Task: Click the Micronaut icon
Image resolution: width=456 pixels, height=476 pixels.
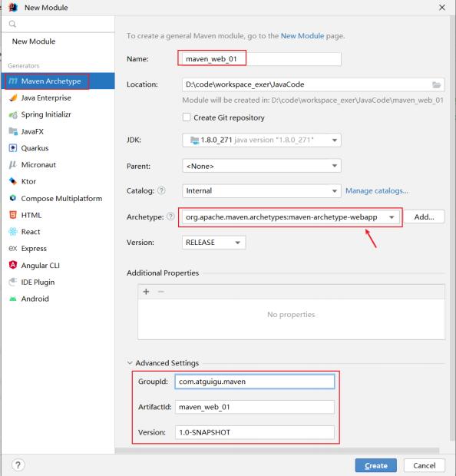Action: click(13, 165)
